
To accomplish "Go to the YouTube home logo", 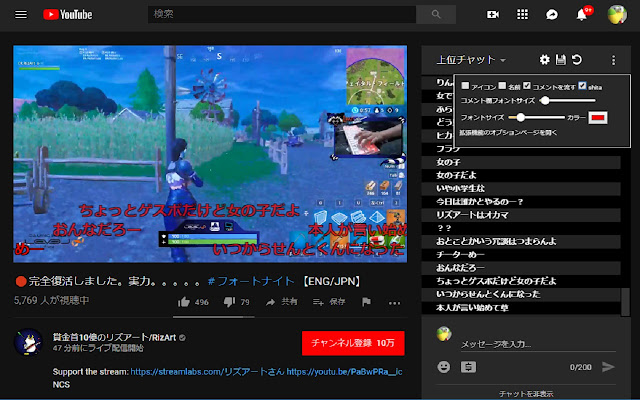I will tap(68, 15).
